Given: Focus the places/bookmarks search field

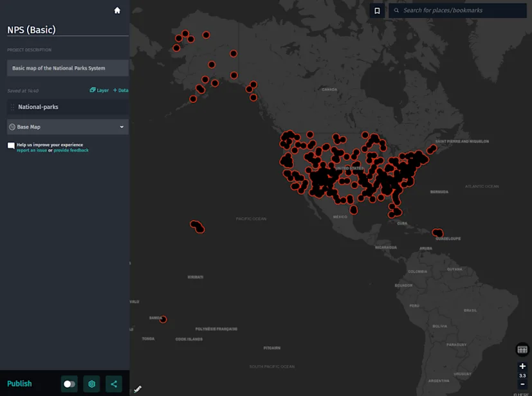Looking at the screenshot, I should pos(457,10).
